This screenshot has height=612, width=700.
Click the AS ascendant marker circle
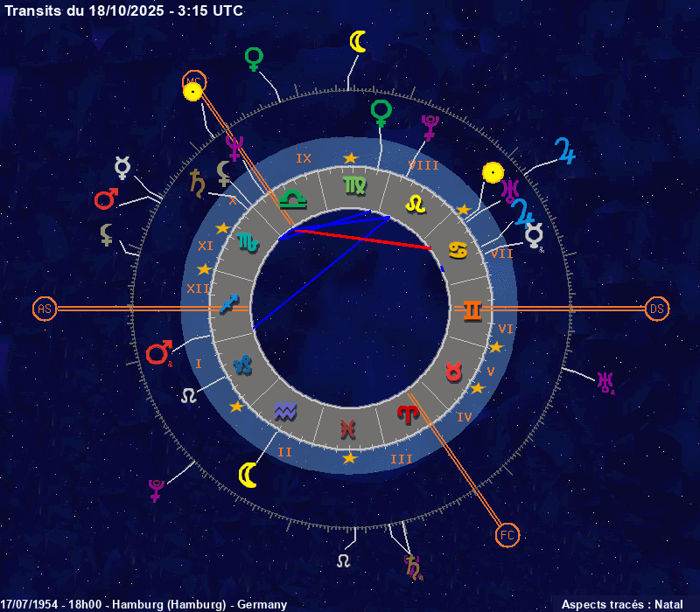[x=45, y=309]
